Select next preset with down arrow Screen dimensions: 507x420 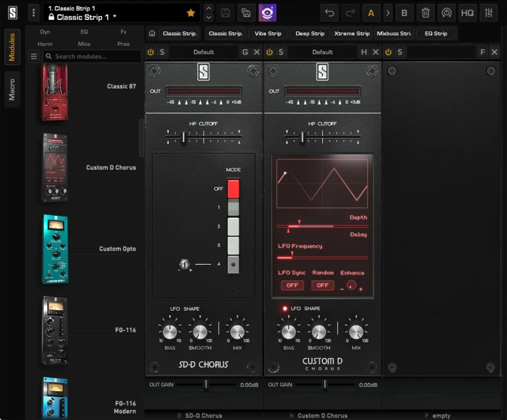[209, 17]
